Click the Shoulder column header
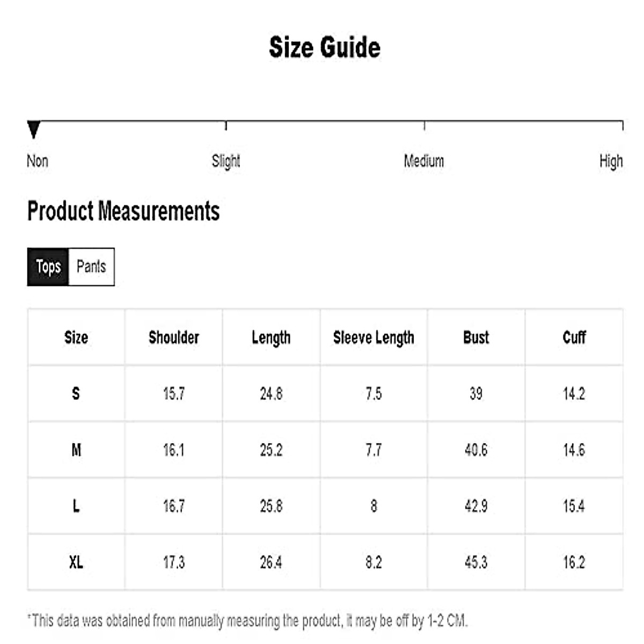Image resolution: width=644 pixels, height=644 pixels. 174,338
